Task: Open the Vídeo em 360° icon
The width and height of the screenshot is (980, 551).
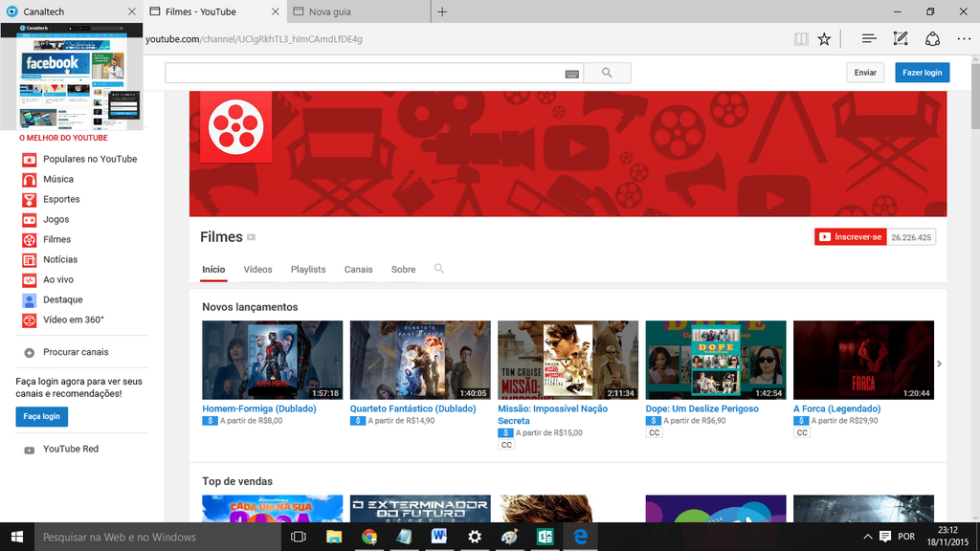Action: coord(30,320)
